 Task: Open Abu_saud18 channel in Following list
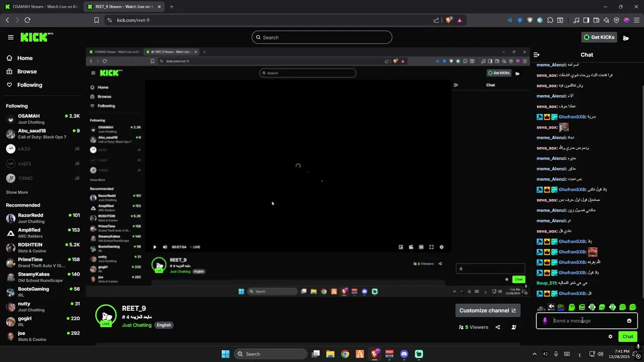43,134
